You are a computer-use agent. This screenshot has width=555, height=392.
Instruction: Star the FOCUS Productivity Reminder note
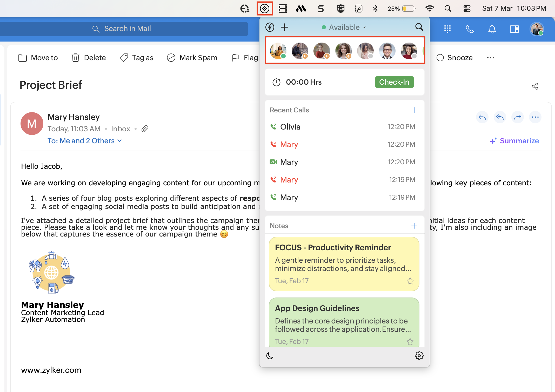[x=410, y=281]
